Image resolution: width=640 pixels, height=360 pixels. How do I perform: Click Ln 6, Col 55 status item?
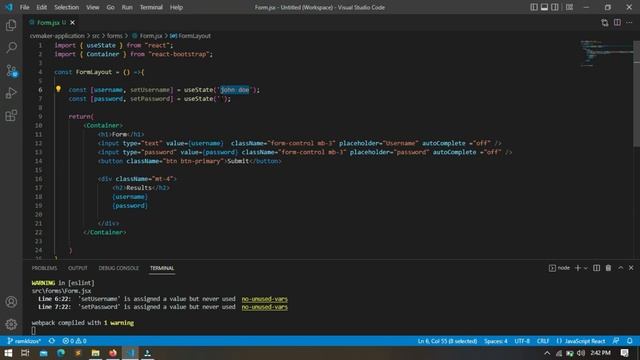coord(447,341)
